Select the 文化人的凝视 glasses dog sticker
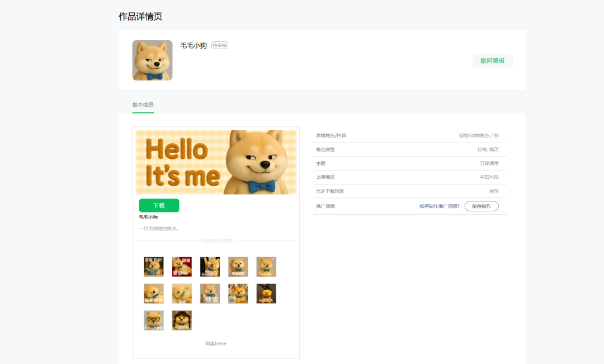 [154, 320]
